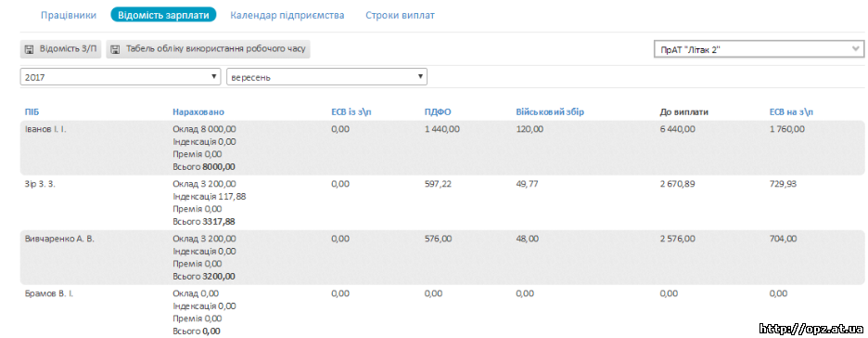Viewport: 868px width, 338px height.
Task: Click До виплати value 6 440,00
Action: click(677, 128)
